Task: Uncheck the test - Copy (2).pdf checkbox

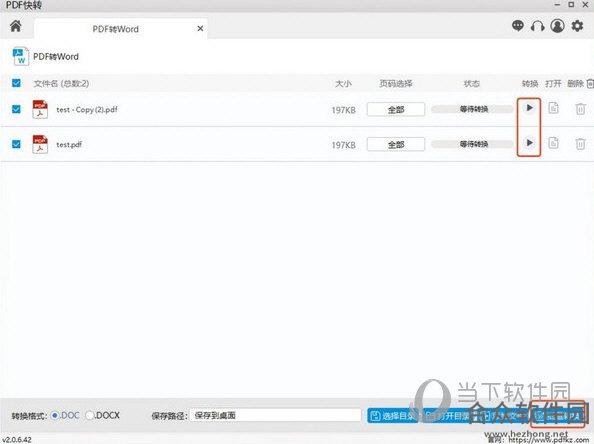Action: click(x=16, y=109)
